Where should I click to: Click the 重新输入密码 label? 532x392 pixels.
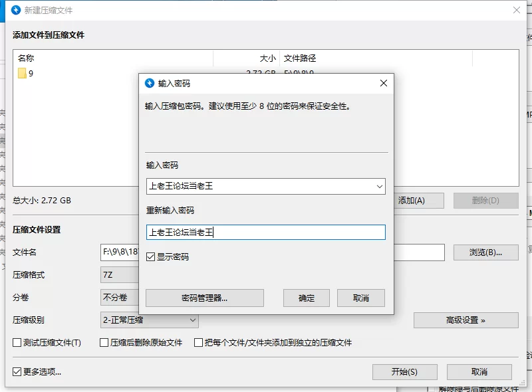[x=170, y=211]
